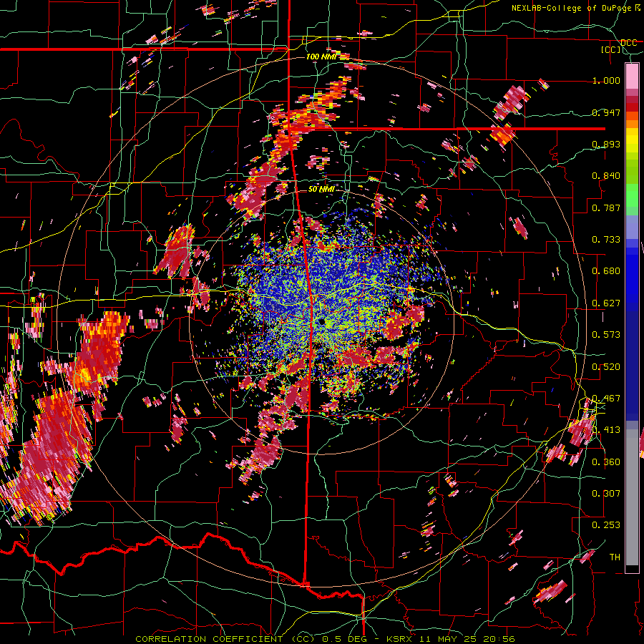Click the DCC label above the legend
Image resolution: width=644 pixels, height=644 pixels.
[x=628, y=43]
